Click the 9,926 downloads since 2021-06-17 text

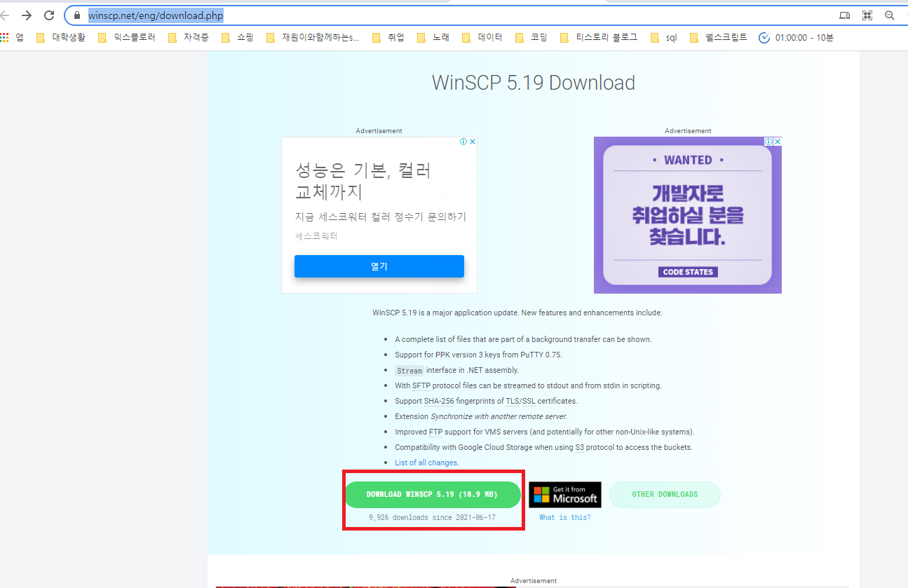(x=432, y=517)
